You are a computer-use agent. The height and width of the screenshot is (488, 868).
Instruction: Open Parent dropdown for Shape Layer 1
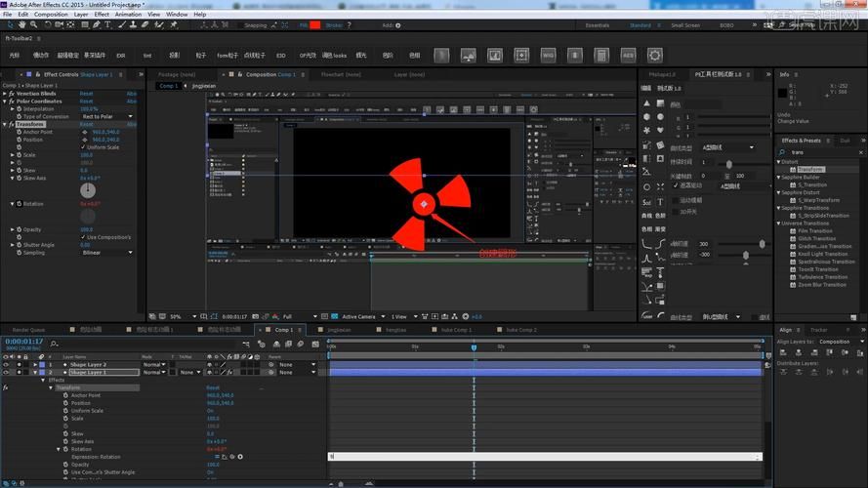(297, 373)
